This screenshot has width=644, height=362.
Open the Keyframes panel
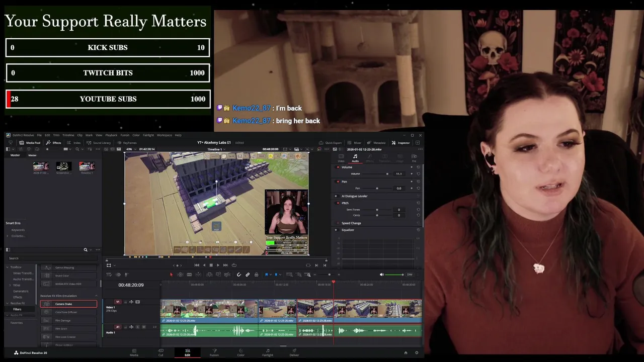coord(127,143)
